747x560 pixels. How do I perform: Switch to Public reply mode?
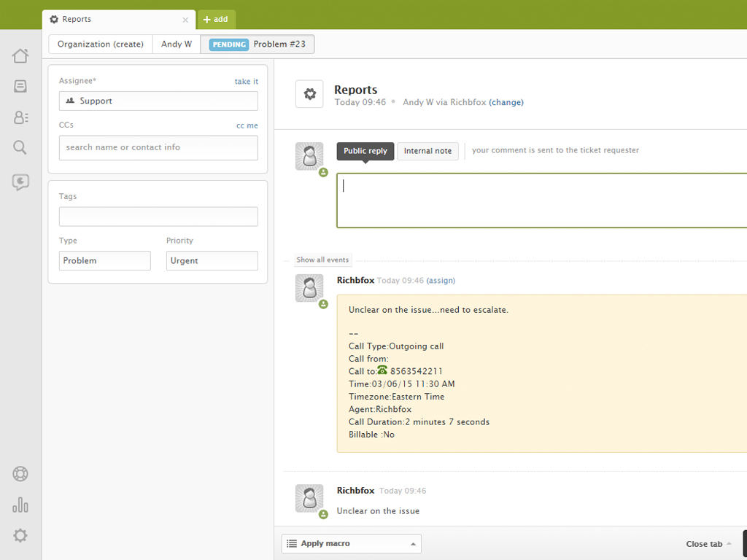[x=365, y=151]
